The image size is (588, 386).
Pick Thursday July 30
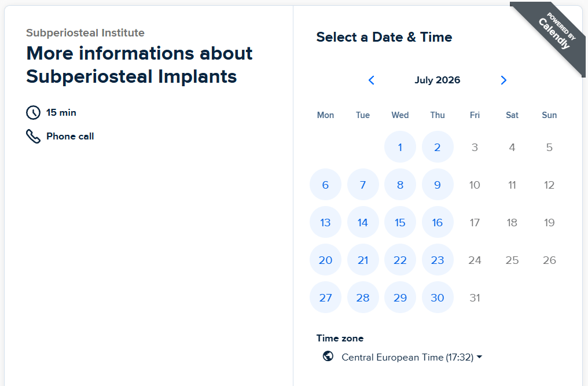(438, 297)
